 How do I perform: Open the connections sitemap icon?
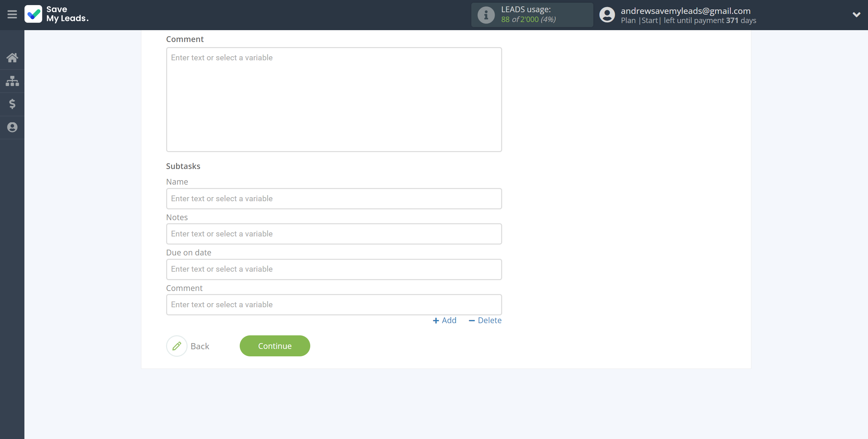pos(12,81)
